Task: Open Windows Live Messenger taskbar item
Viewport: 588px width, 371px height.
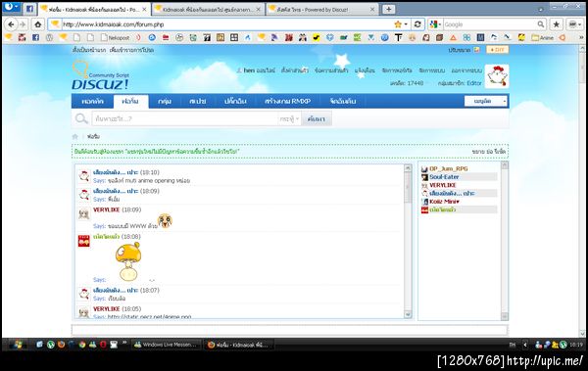Action: click(167, 345)
